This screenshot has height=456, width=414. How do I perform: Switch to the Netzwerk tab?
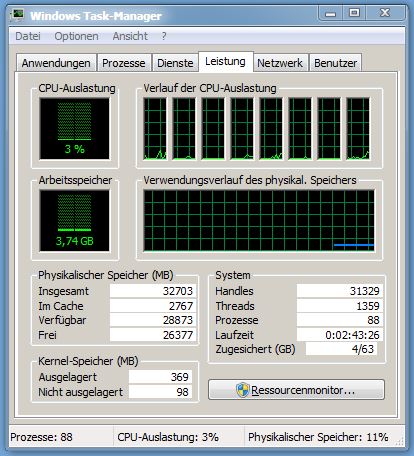click(280, 63)
